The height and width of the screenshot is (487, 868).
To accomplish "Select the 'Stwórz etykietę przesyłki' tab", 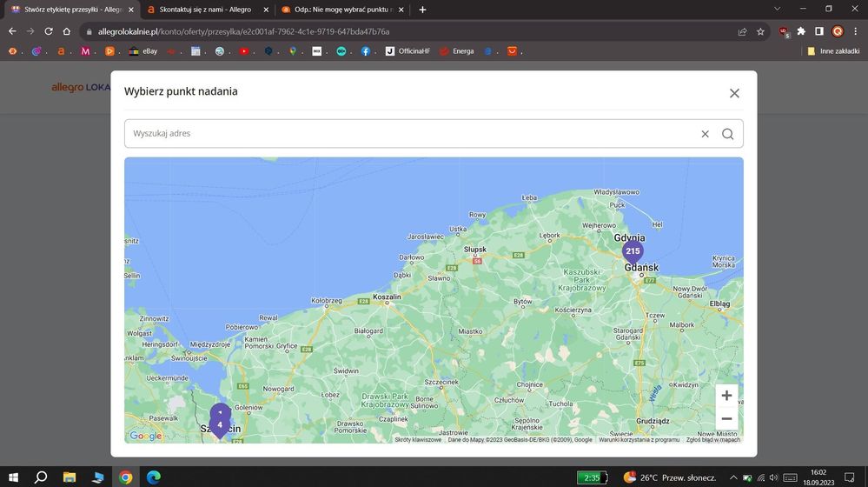I will [72, 10].
